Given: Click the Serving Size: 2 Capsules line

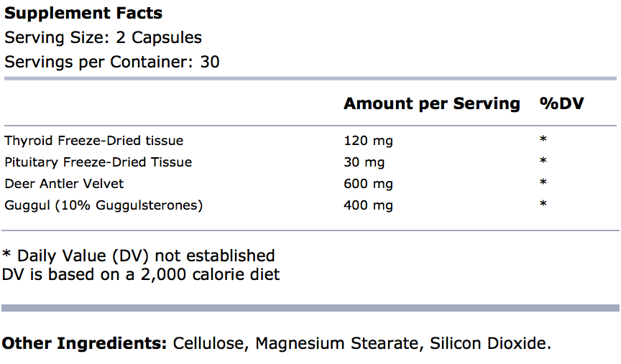Looking at the screenshot, I should point(103,37).
